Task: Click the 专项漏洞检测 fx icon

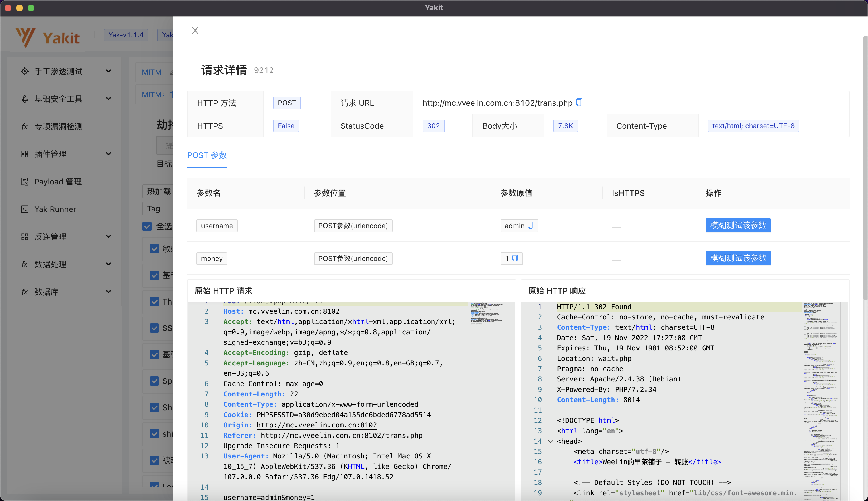Action: point(24,126)
